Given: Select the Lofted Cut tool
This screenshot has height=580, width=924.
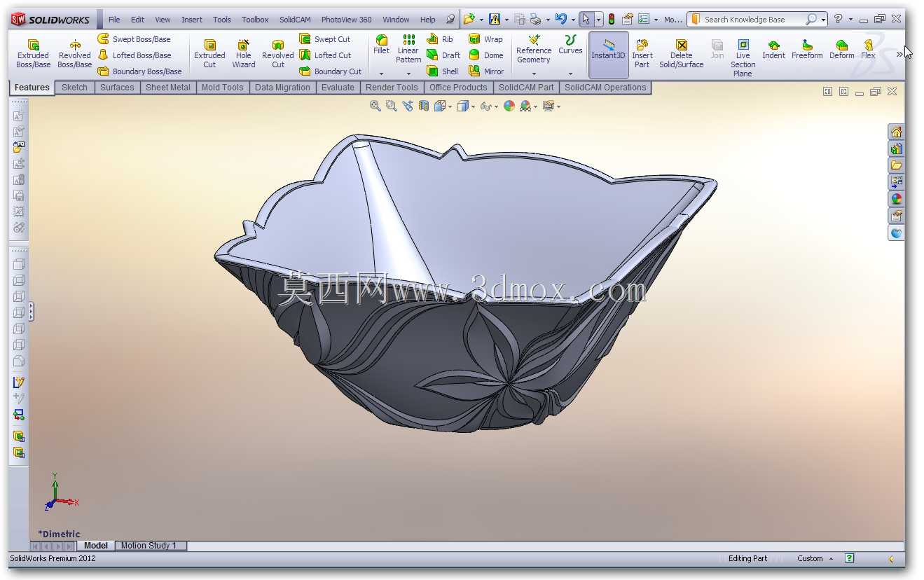Looking at the screenshot, I should (x=325, y=55).
